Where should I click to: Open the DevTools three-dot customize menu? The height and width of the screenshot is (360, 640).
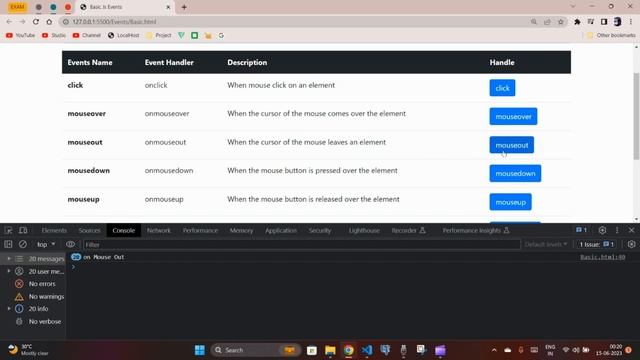tap(617, 230)
